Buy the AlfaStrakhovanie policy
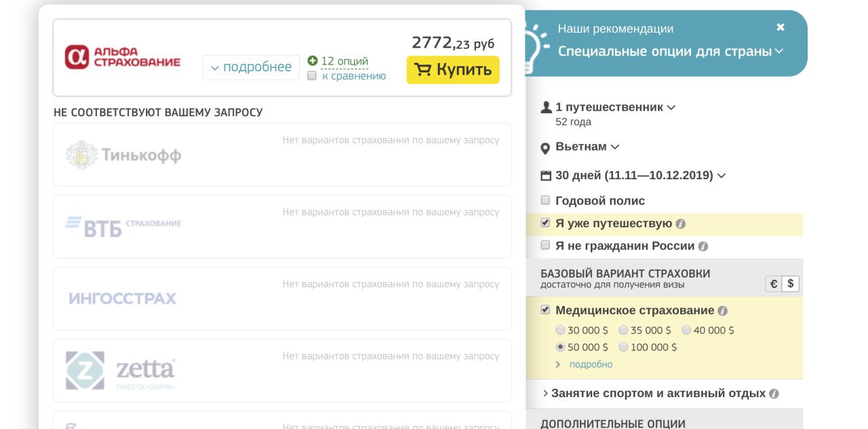 click(x=453, y=70)
